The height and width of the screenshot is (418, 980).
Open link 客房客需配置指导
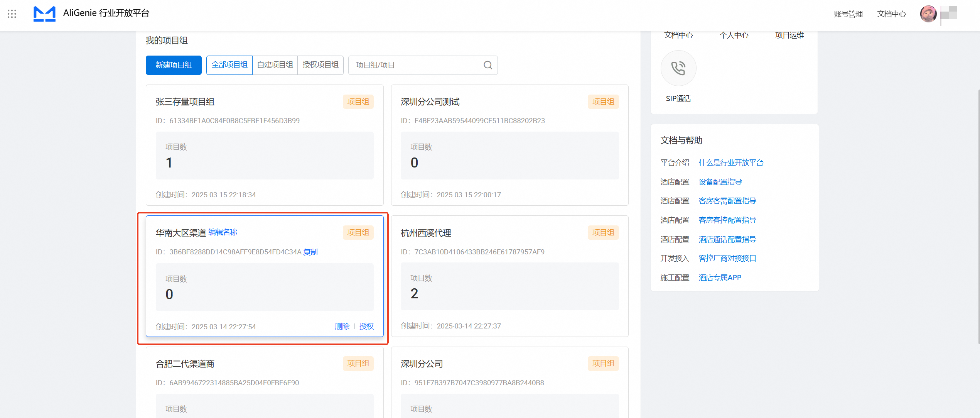pyautogui.click(x=727, y=201)
